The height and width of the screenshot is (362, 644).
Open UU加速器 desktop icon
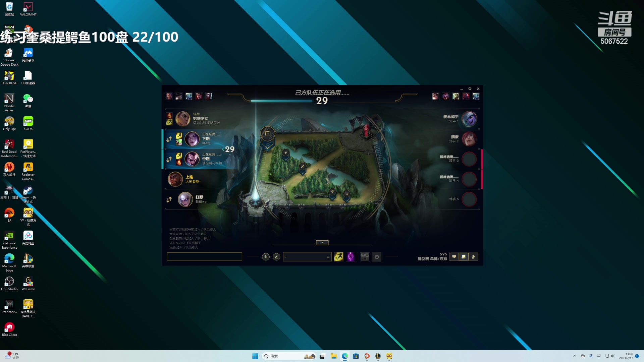(x=28, y=78)
